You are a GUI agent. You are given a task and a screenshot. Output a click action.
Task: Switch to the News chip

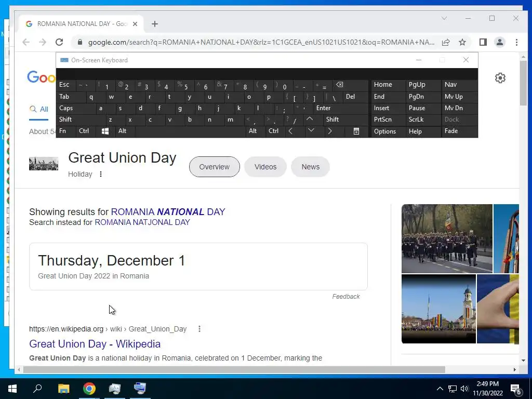[311, 167]
